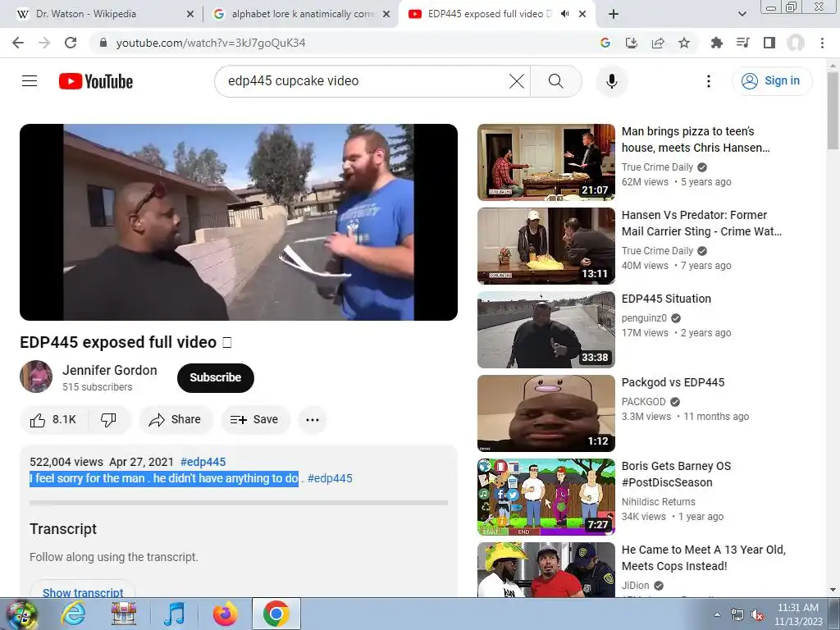Close the Dr. Watson tab
840x630 pixels.
click(x=189, y=14)
